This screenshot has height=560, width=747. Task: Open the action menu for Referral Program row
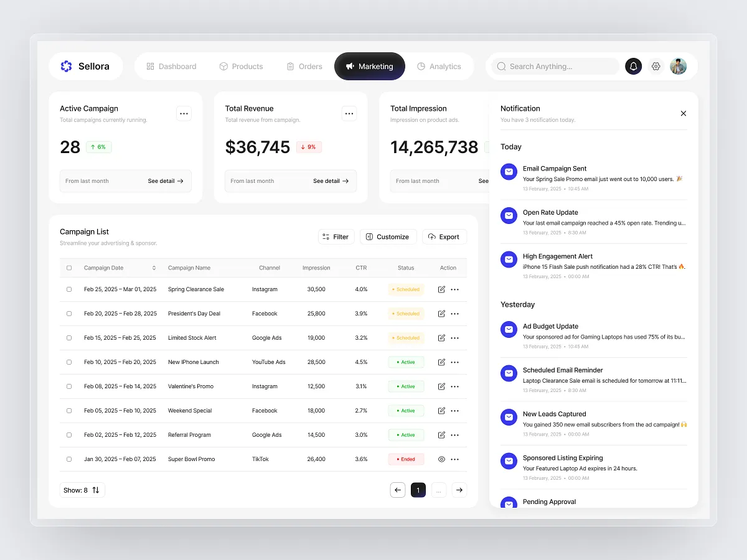pyautogui.click(x=455, y=434)
